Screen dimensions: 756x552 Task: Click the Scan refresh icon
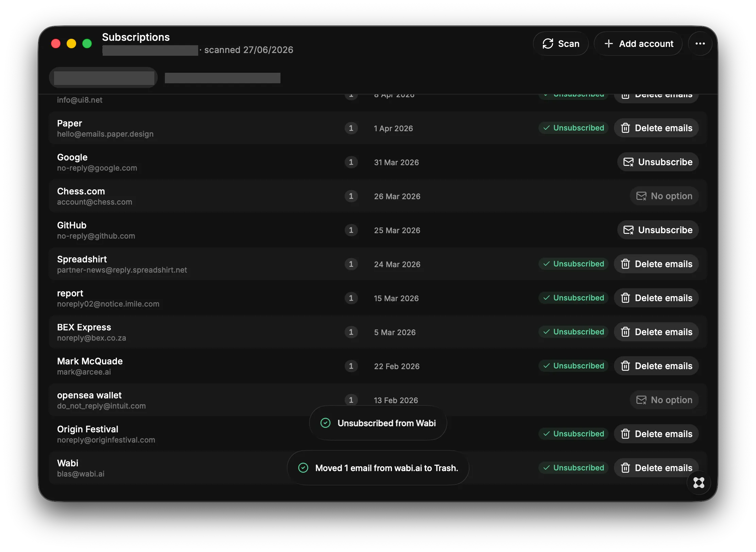tap(548, 44)
